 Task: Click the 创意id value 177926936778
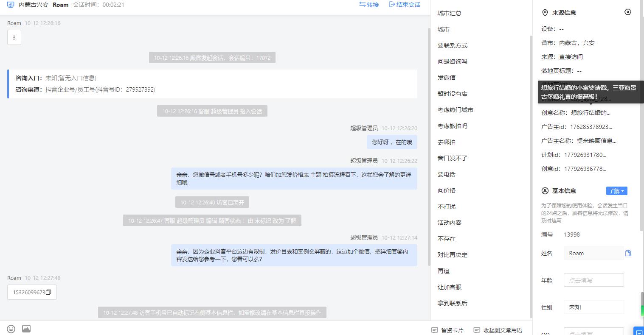tap(585, 169)
